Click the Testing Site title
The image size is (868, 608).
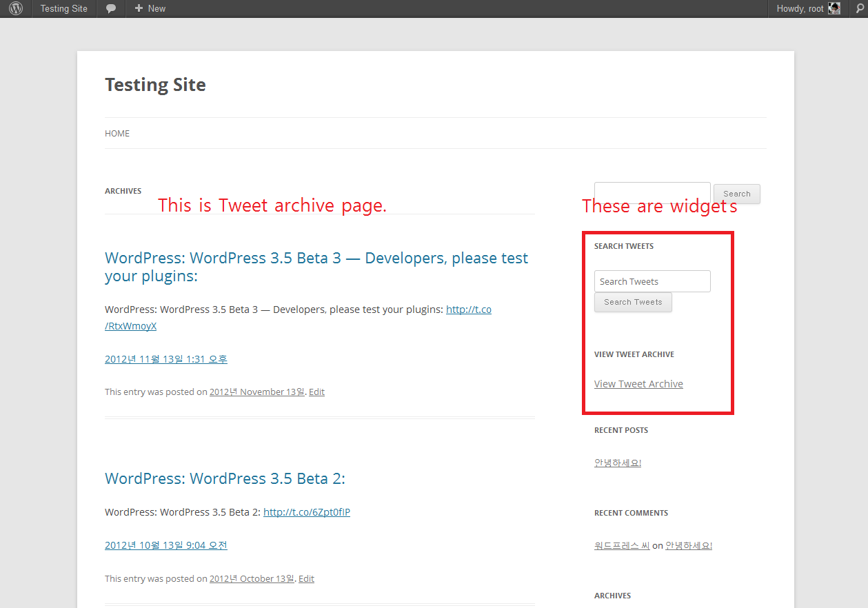pos(155,85)
